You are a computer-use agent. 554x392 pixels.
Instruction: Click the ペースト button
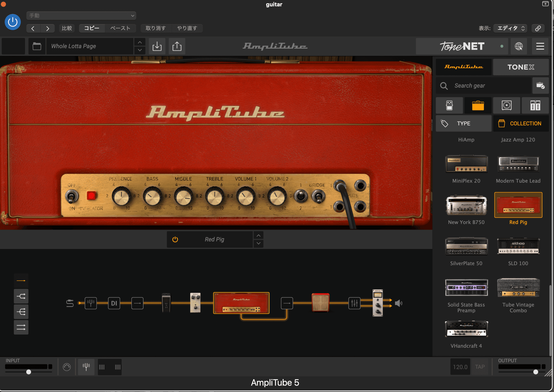click(120, 28)
